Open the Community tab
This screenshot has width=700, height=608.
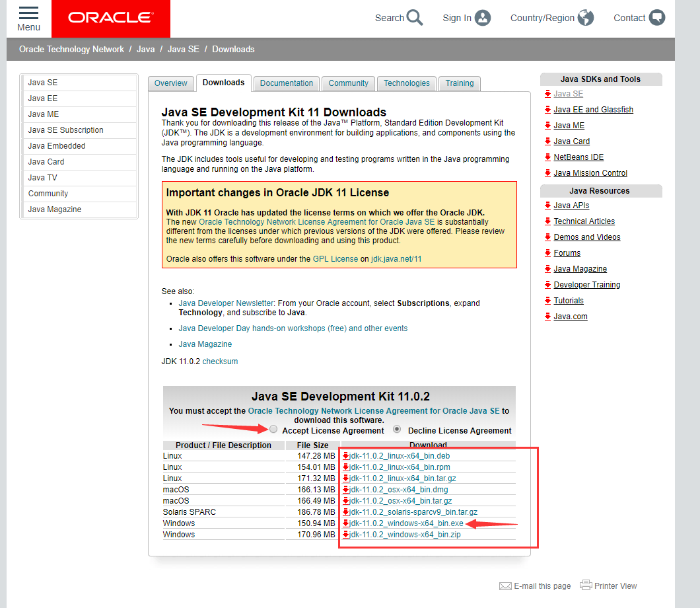pos(348,83)
